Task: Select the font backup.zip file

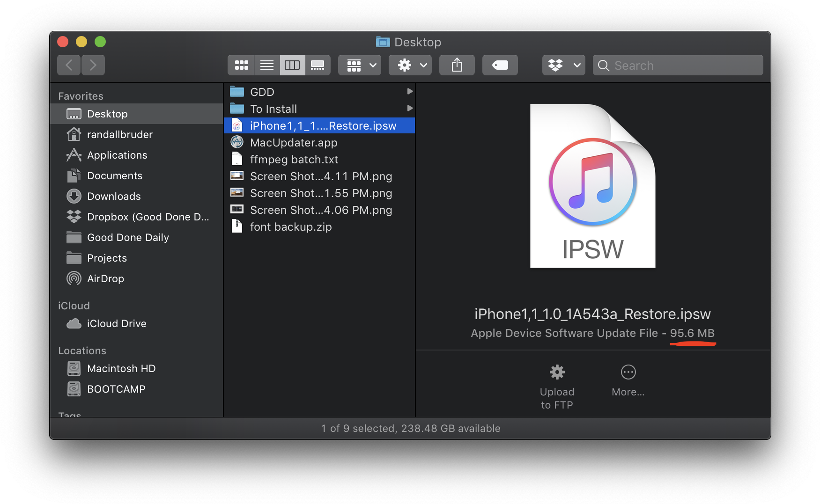Action: (290, 227)
